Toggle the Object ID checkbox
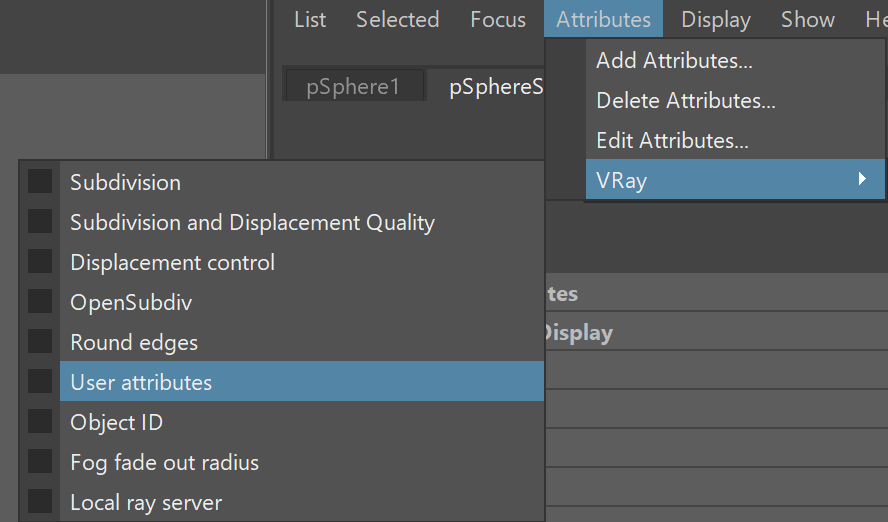 click(x=40, y=421)
